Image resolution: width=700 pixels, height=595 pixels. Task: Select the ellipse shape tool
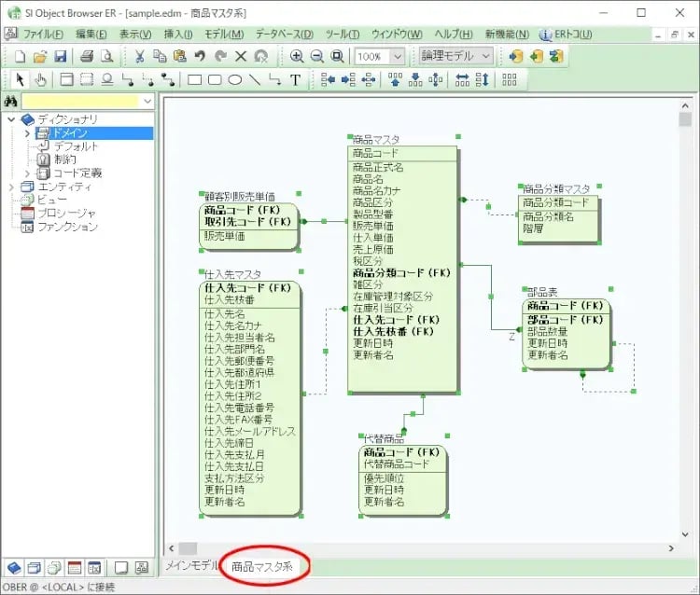pos(235,79)
